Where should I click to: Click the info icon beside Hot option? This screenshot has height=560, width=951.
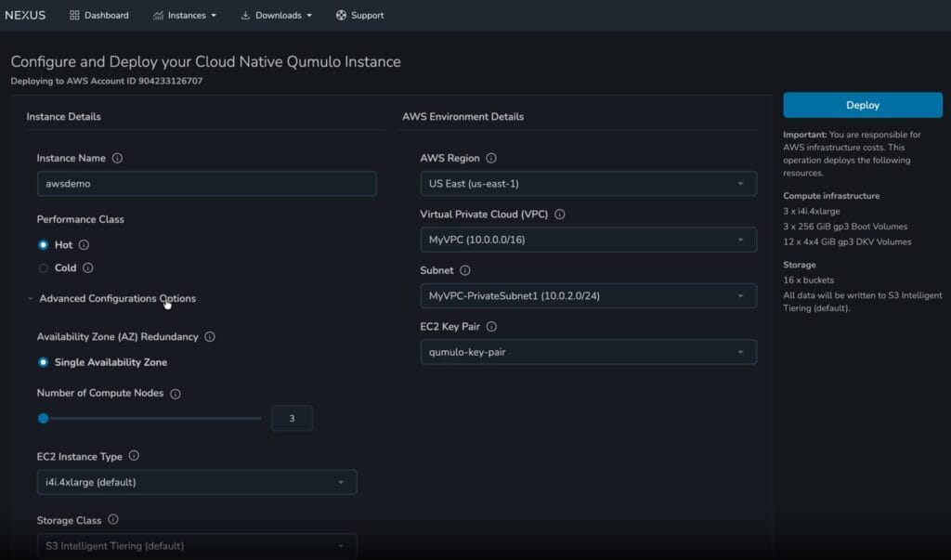[84, 245]
